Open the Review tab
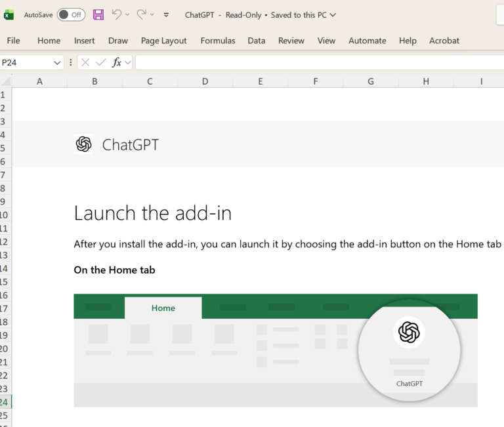Image resolution: width=504 pixels, height=427 pixels. tap(291, 41)
